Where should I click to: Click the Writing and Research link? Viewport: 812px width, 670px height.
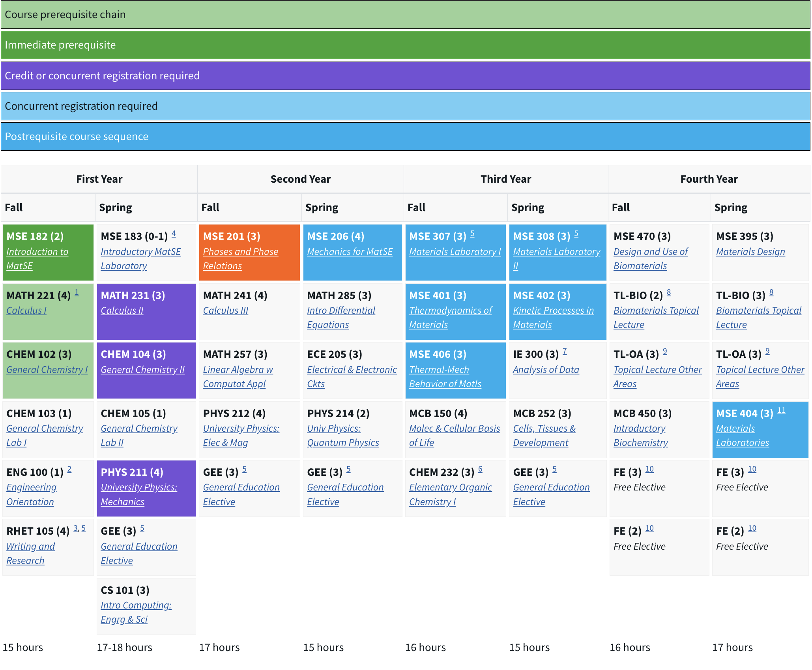click(30, 546)
